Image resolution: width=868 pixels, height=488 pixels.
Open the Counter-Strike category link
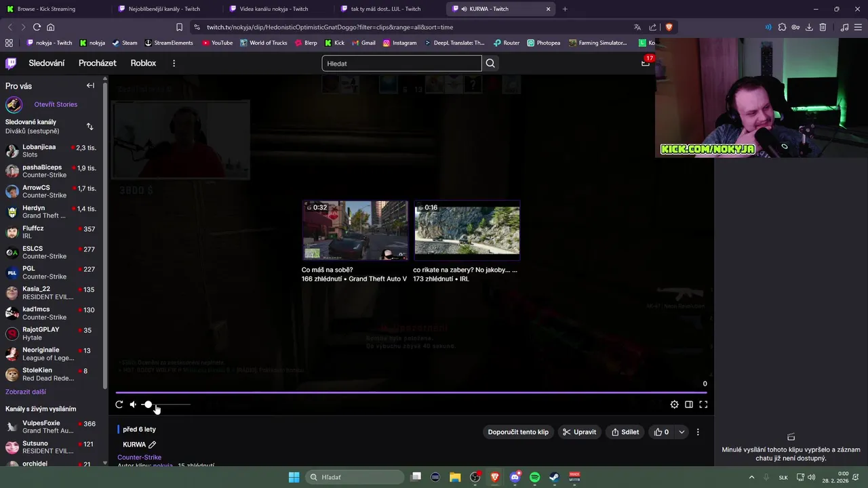pos(139,457)
